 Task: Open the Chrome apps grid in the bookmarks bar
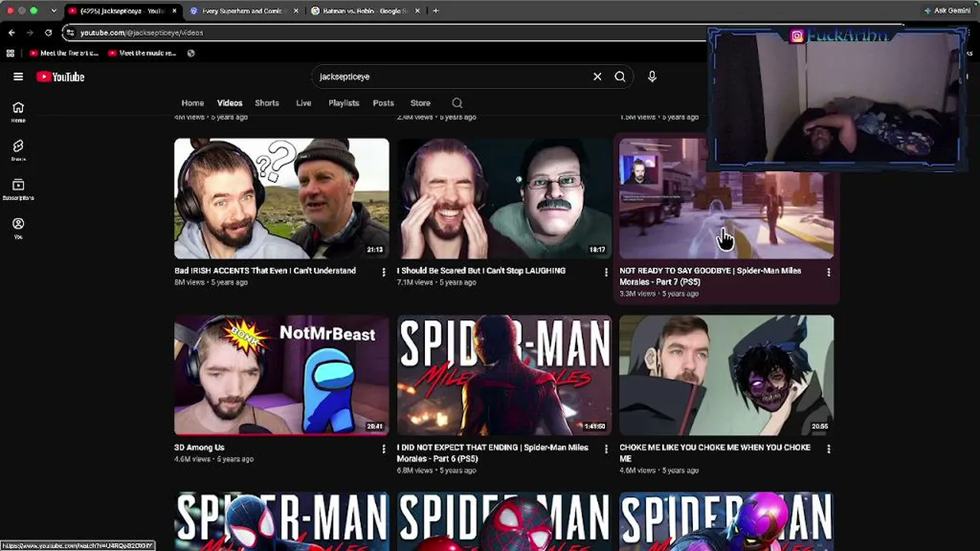pyautogui.click(x=10, y=54)
